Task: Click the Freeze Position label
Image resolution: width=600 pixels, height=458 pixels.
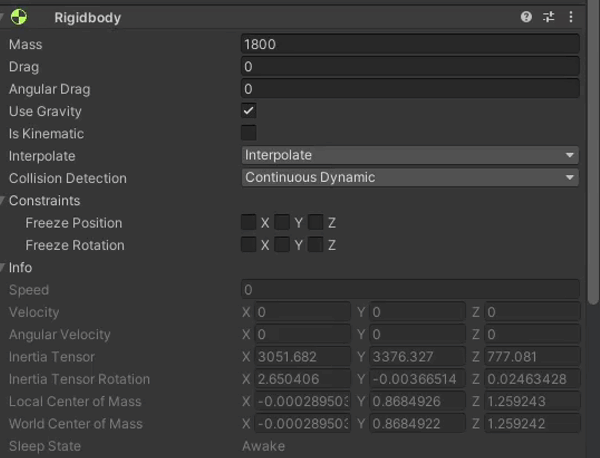Action: click(74, 223)
